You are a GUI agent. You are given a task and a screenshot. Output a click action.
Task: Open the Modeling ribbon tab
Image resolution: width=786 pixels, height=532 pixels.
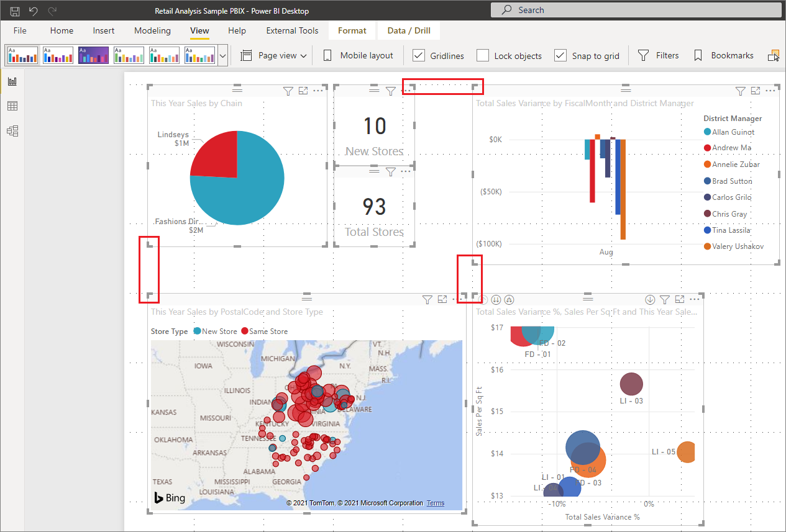152,30
